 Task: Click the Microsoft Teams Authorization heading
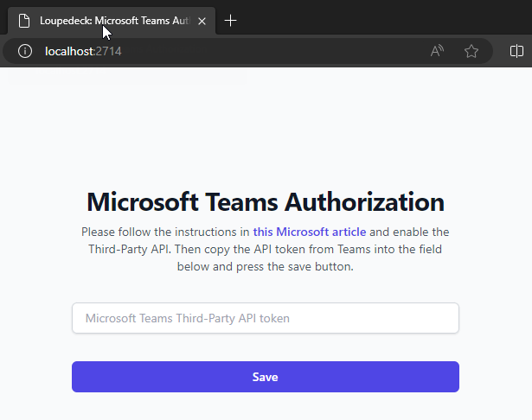coord(266,201)
